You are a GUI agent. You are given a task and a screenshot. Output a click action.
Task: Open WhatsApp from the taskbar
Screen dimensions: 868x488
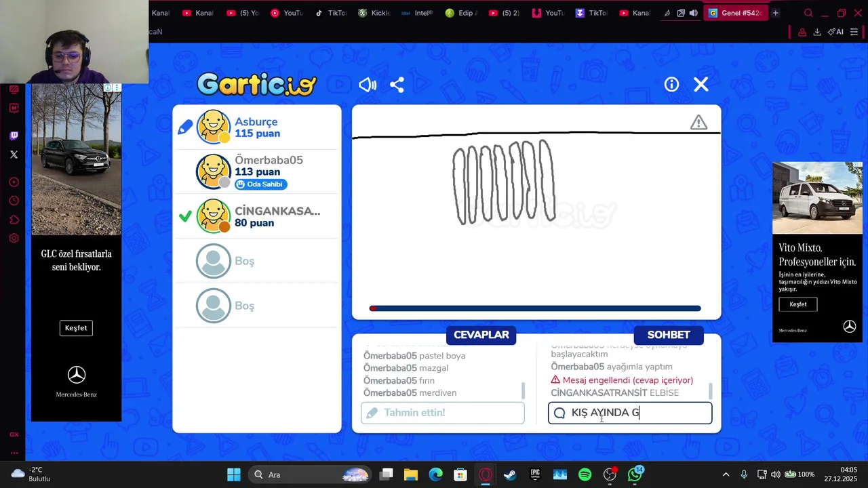(x=635, y=474)
